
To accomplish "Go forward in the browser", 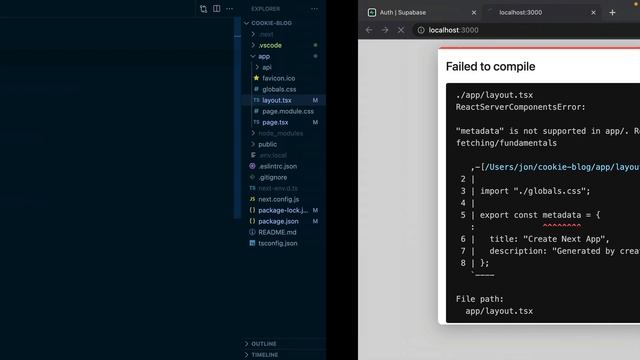I will tap(385, 30).
